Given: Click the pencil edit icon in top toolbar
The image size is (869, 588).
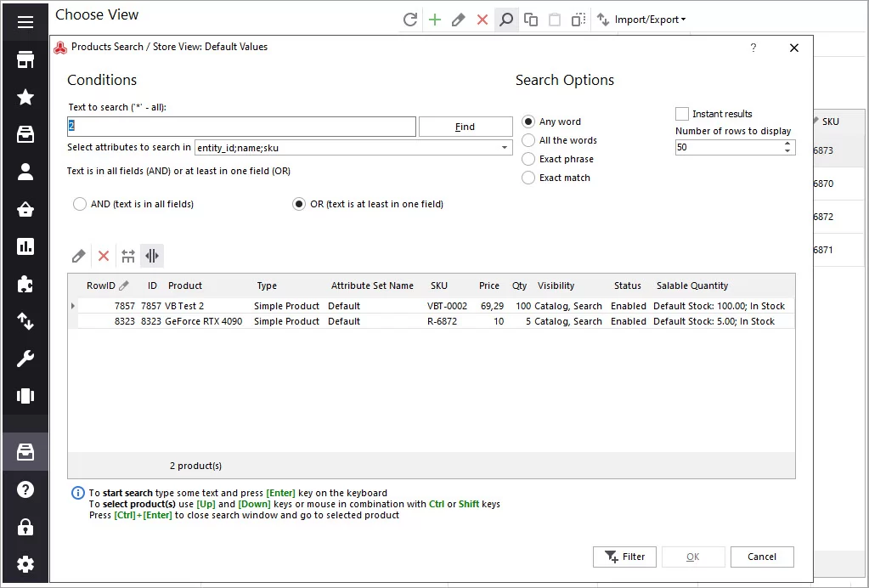Looking at the screenshot, I should coord(459,20).
